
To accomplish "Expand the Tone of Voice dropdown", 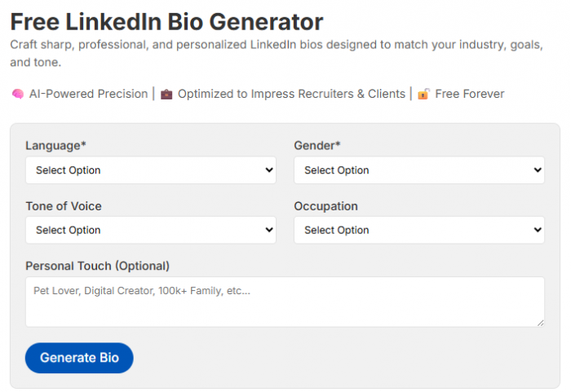I will 151,230.
